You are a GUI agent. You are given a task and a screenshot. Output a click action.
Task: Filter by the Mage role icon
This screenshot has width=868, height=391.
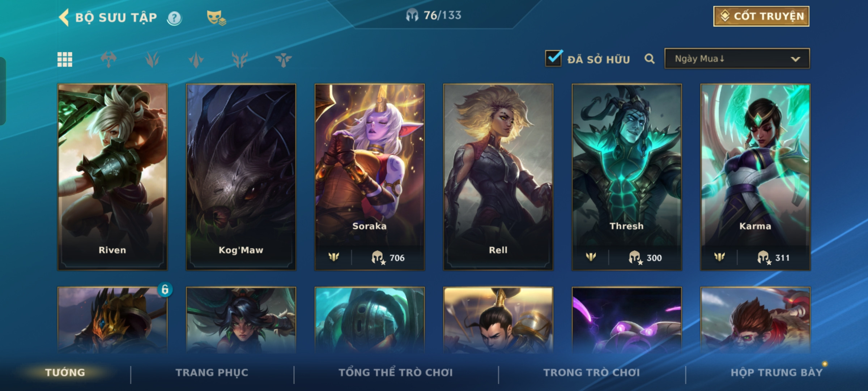152,59
